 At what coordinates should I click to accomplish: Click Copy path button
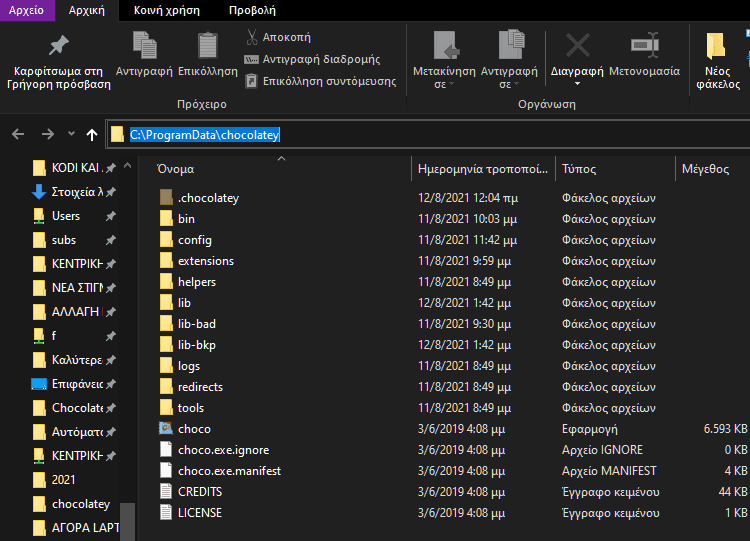[320, 59]
